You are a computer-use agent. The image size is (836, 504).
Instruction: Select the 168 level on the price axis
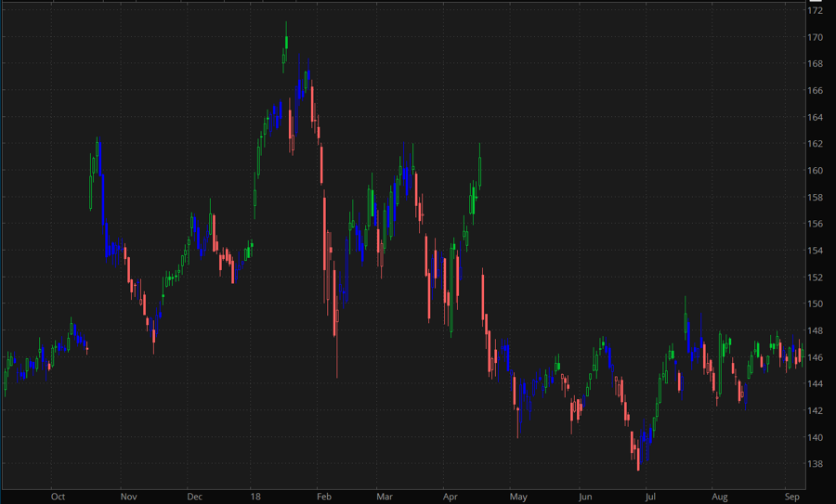(815, 64)
